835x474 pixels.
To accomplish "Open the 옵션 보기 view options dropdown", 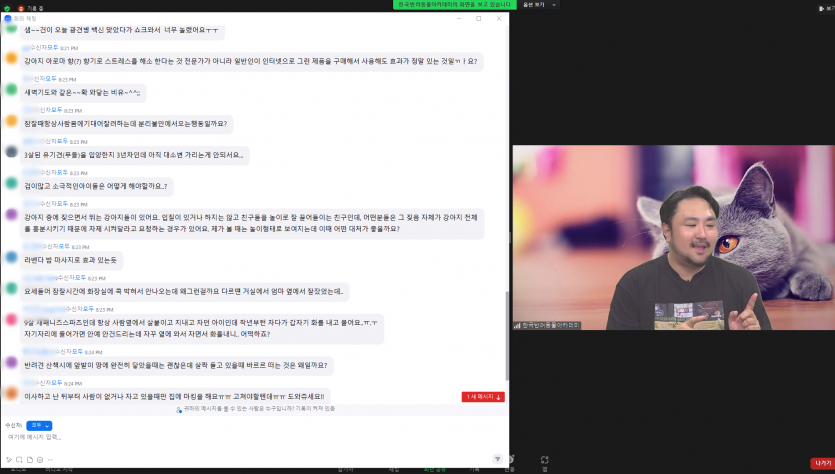I will click(x=539, y=5).
